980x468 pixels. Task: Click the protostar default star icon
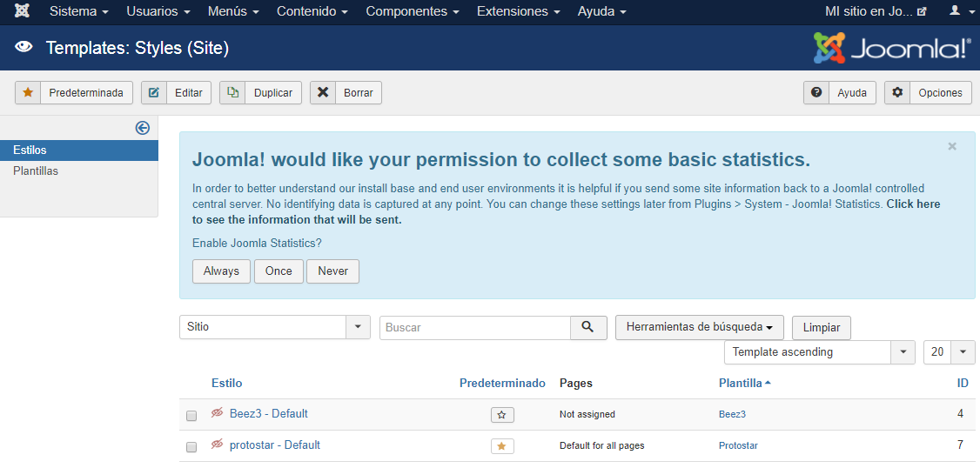coord(502,446)
